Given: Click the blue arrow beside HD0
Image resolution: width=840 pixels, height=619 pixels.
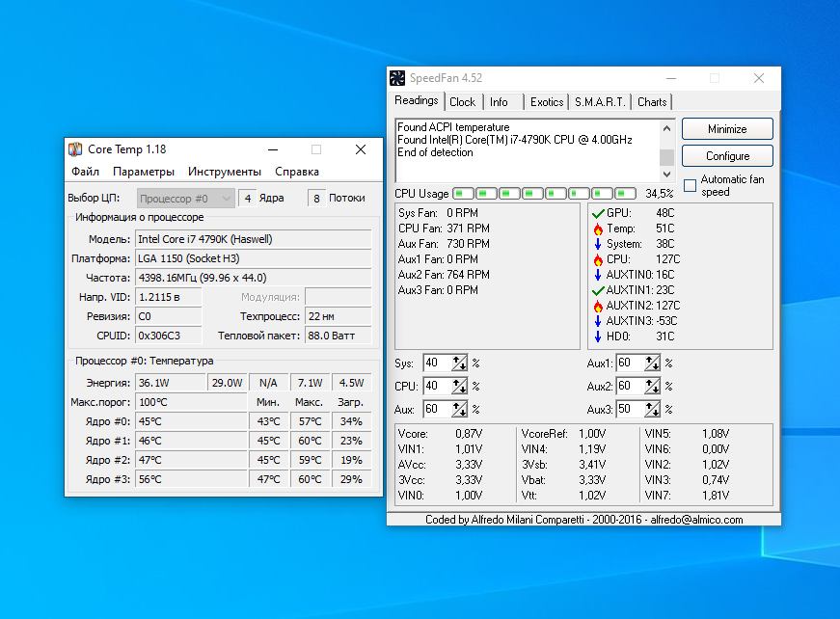Looking at the screenshot, I should pos(598,336).
